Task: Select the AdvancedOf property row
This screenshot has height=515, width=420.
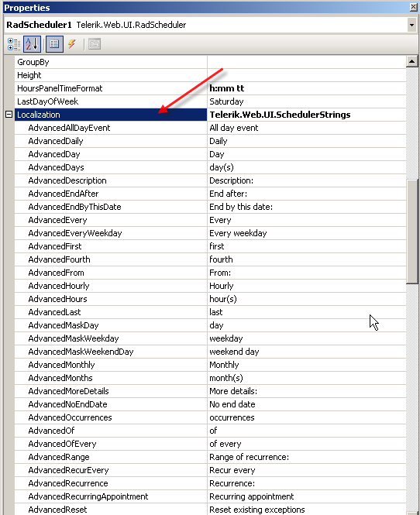Action: coord(111,431)
